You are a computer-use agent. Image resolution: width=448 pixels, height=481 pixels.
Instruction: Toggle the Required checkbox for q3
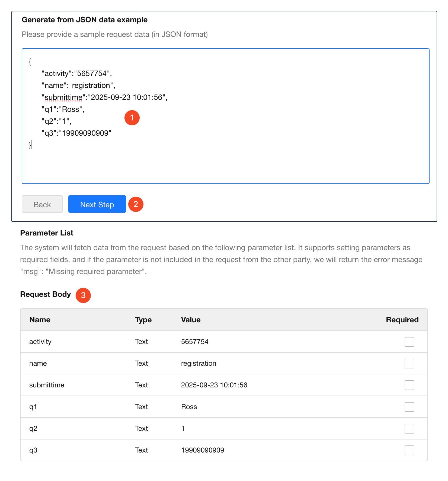(x=409, y=450)
